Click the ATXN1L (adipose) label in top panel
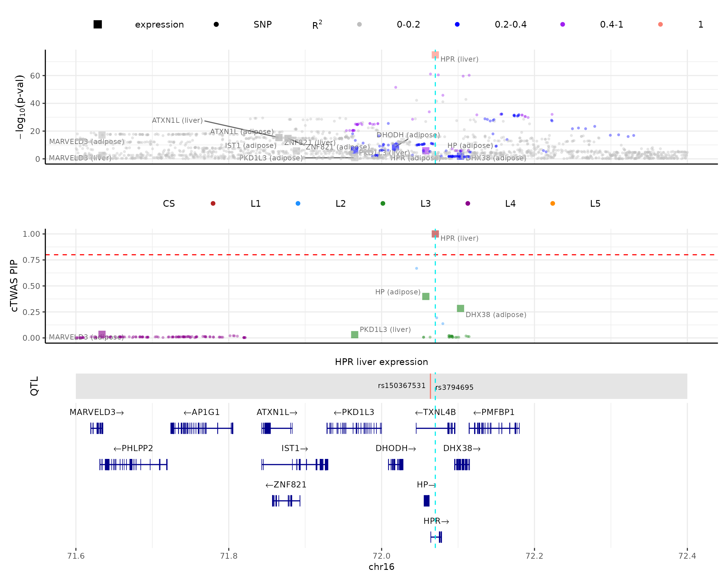 (242, 132)
